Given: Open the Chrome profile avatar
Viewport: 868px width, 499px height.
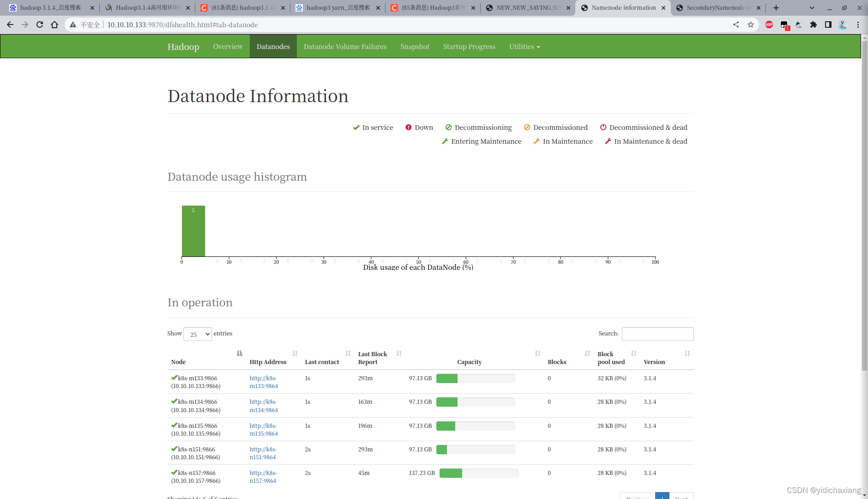Looking at the screenshot, I should coord(843,24).
